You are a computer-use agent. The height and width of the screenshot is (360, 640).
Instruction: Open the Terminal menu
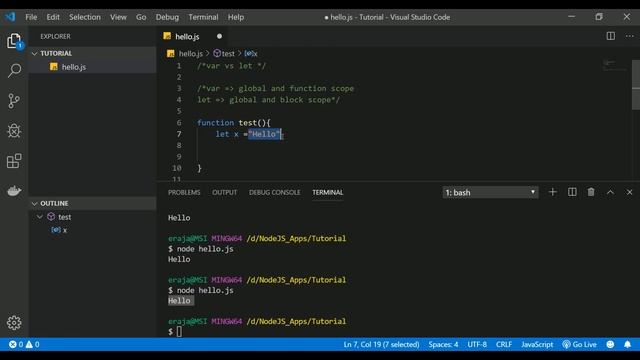point(203,17)
